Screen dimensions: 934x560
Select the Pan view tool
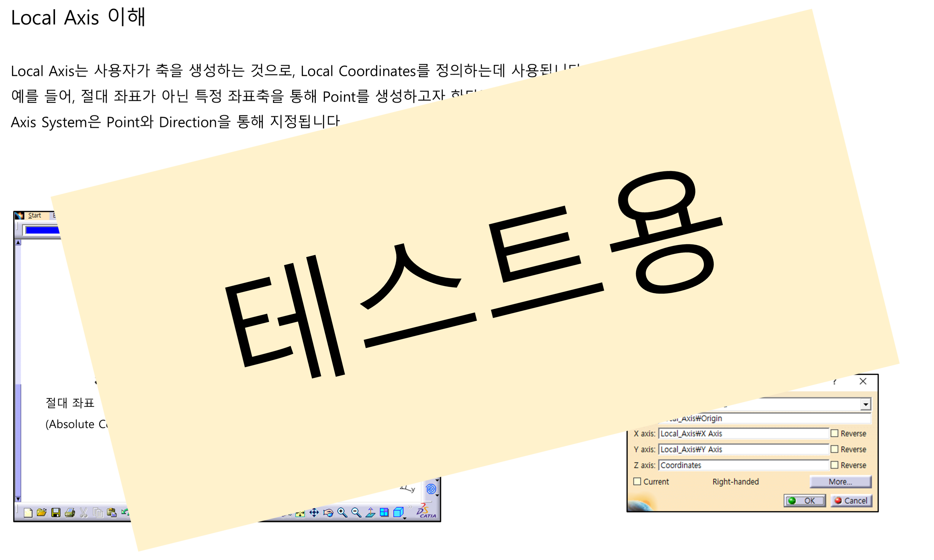click(314, 513)
